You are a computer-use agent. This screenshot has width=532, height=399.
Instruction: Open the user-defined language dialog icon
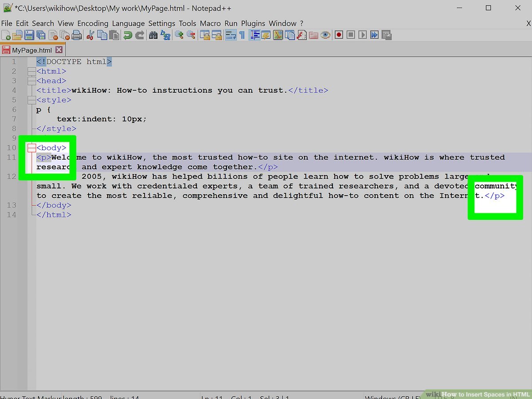[x=266, y=35]
